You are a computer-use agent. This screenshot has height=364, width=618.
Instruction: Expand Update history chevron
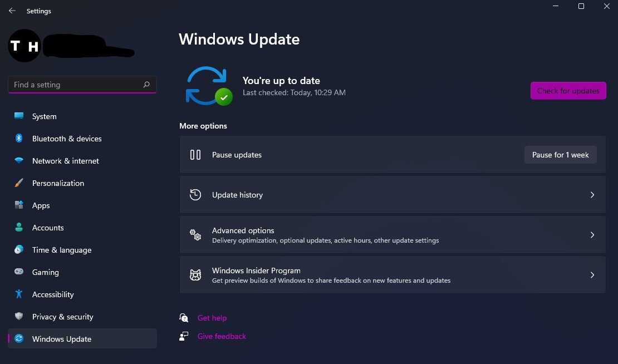[x=592, y=195]
